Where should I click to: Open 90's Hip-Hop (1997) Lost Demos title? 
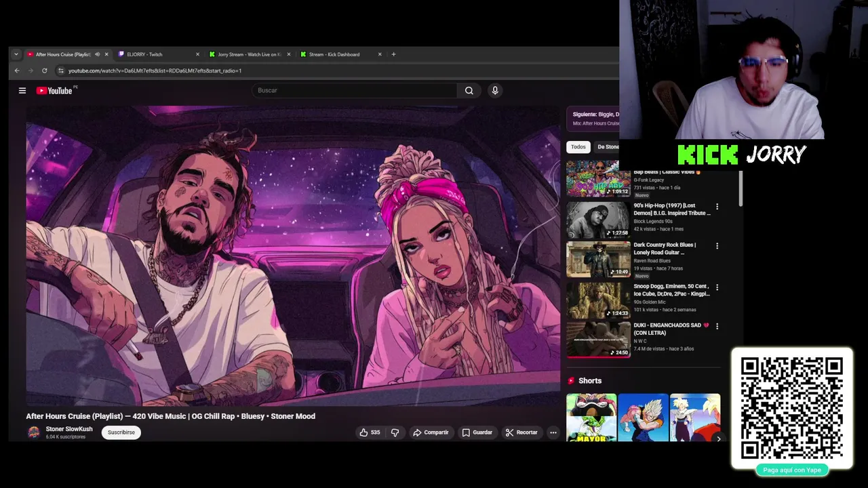(x=672, y=209)
